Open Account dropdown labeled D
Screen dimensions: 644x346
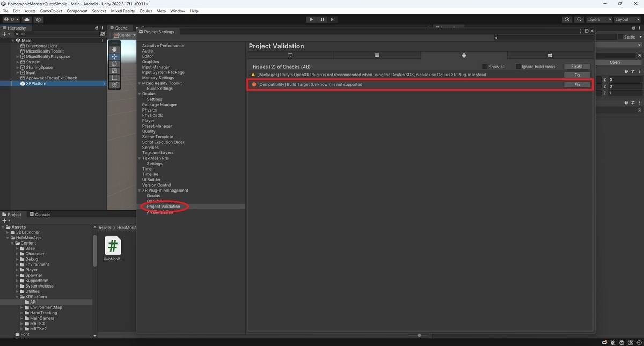point(11,19)
